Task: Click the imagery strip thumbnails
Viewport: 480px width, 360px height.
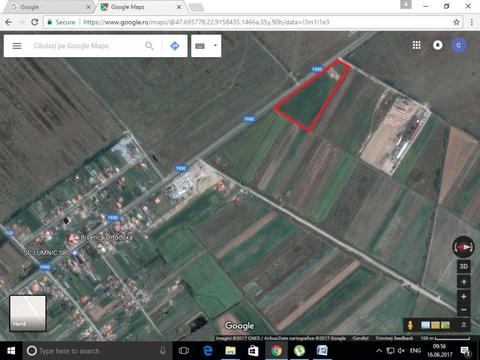Action: click(435, 325)
